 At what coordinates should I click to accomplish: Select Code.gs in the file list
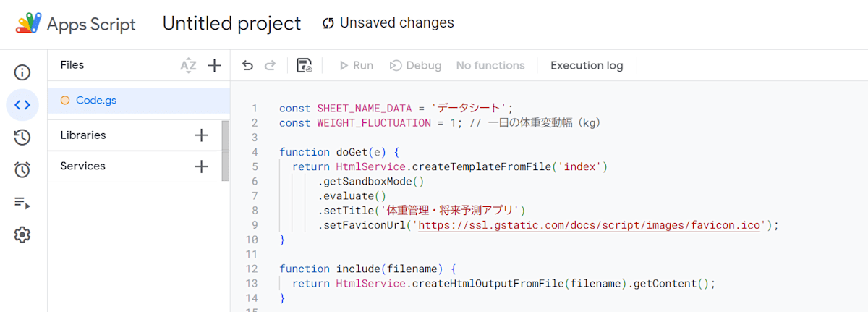coord(96,101)
